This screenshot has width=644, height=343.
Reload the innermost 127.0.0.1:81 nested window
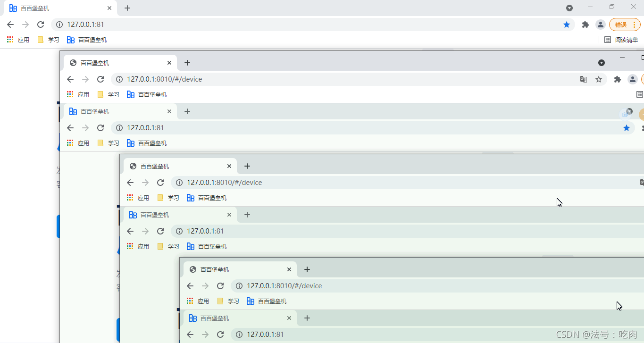tap(220, 335)
